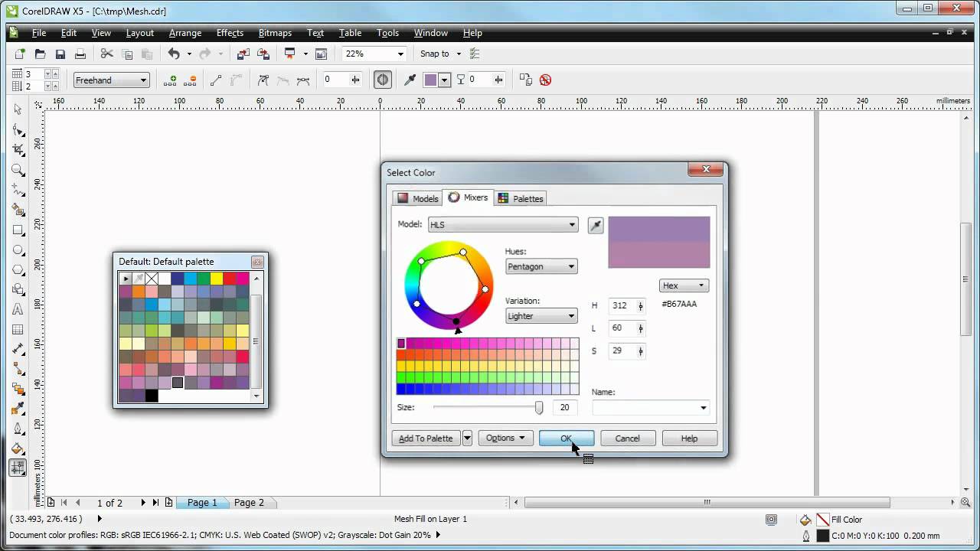This screenshot has width=980, height=551.
Task: Open the Options dropdown button
Action: [x=505, y=438]
